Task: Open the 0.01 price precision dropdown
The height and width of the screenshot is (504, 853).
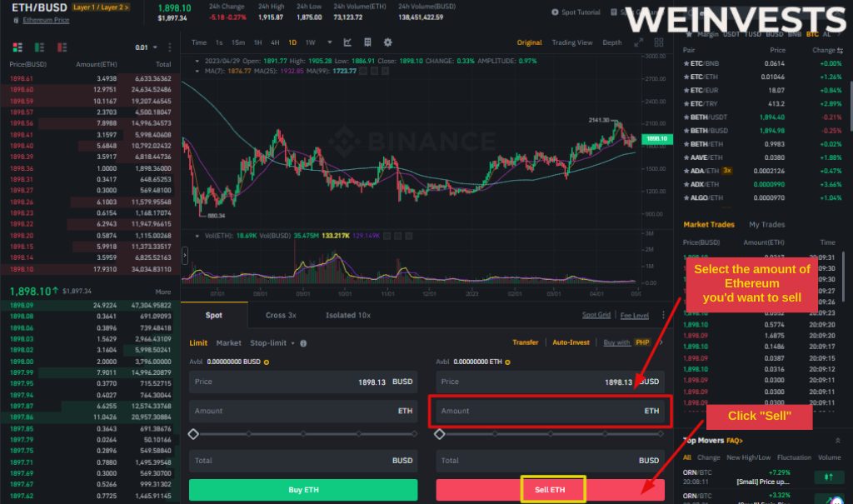Action: click(x=147, y=47)
